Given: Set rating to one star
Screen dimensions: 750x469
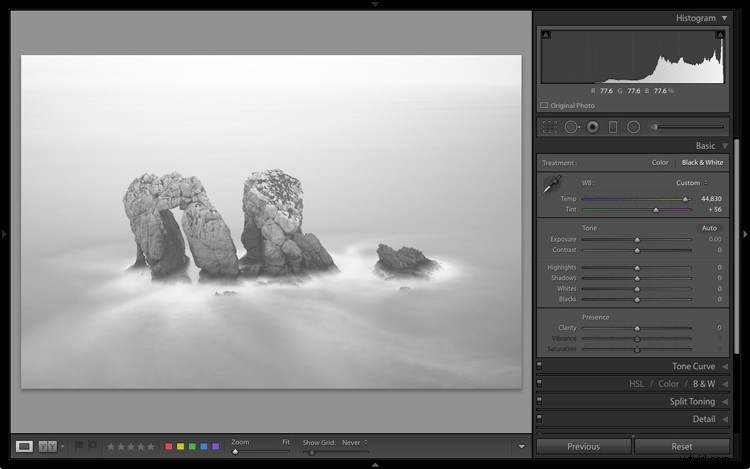Looking at the screenshot, I should point(111,447).
